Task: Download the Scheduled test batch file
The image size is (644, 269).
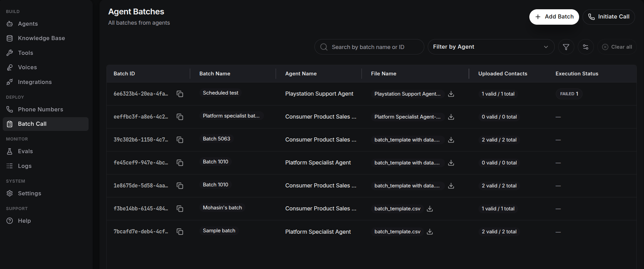Action: point(451,94)
